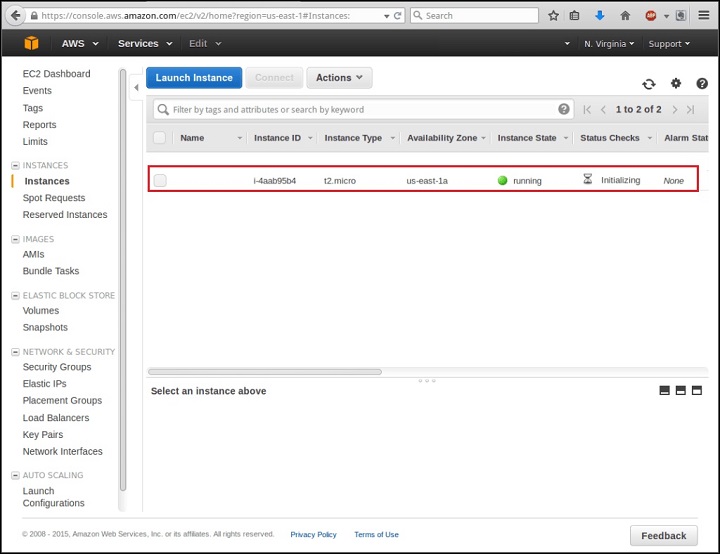
Task: Focus the browser Search box
Action: [474, 16]
